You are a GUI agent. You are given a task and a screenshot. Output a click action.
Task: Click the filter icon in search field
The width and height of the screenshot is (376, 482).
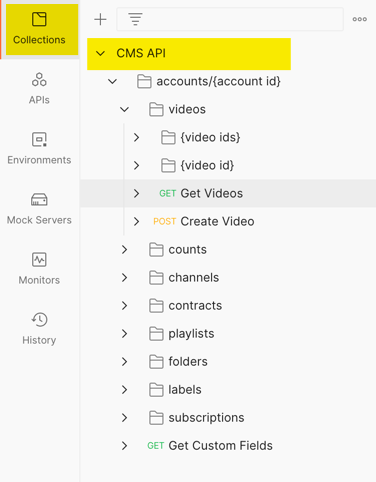pos(135,19)
